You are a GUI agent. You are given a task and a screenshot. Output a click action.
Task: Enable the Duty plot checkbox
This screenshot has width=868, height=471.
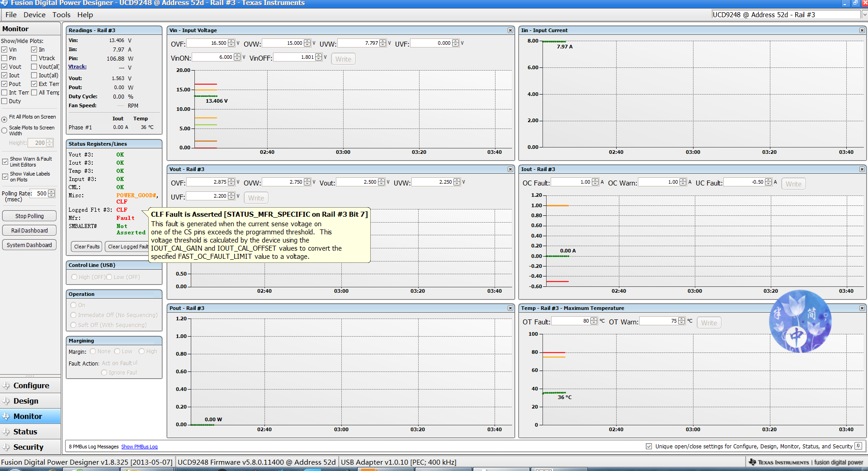coord(4,101)
